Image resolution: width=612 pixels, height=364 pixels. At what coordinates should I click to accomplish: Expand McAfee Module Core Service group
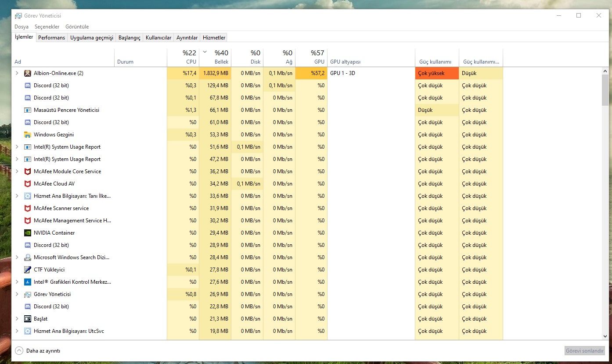[x=17, y=171]
